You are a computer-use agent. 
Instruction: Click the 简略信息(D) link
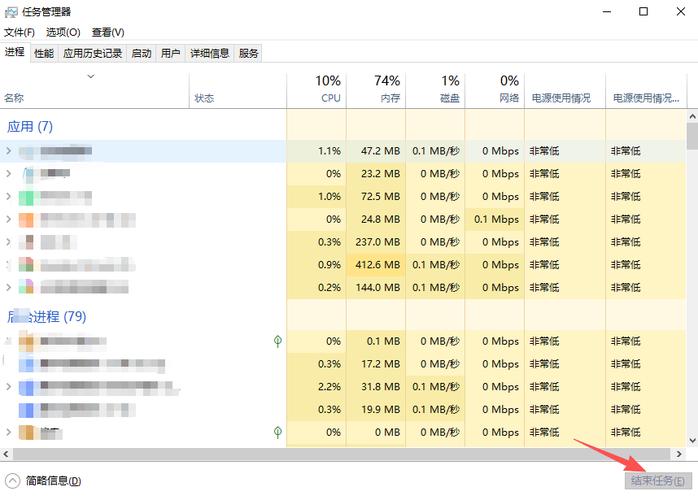(53, 481)
